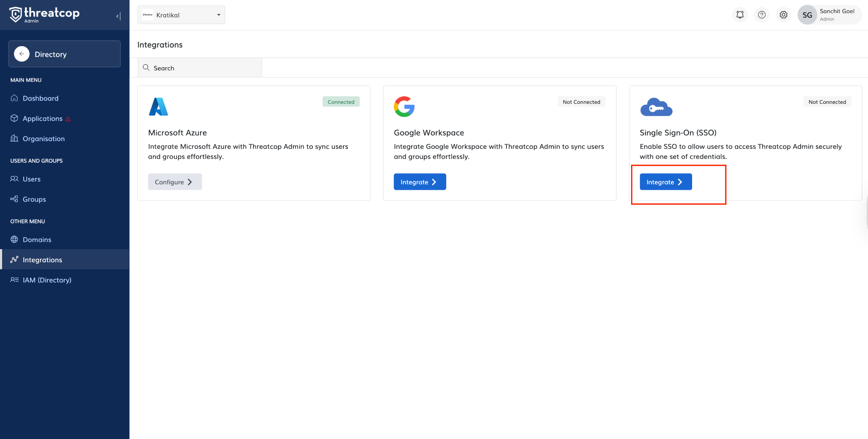Click the notifications bell icon
868x439 pixels.
coord(740,15)
